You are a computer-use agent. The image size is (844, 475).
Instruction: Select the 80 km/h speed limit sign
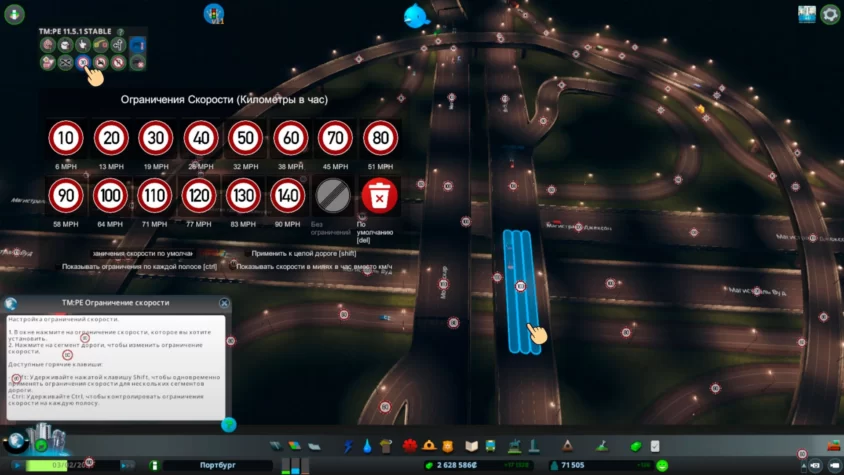pyautogui.click(x=380, y=138)
